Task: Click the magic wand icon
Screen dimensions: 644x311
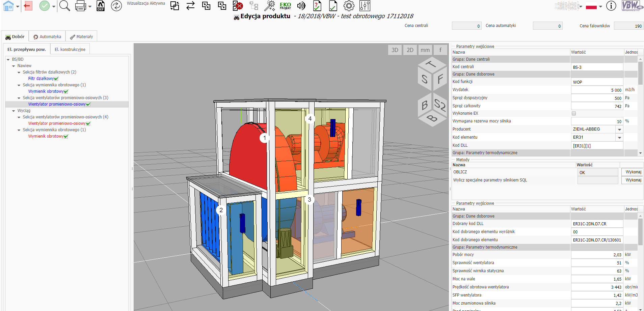Action: pos(269,6)
